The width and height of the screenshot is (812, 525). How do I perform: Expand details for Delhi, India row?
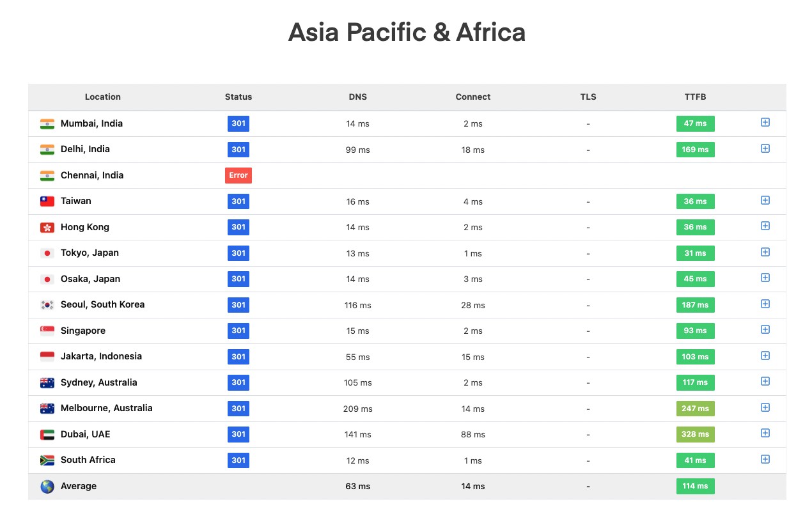pyautogui.click(x=765, y=148)
